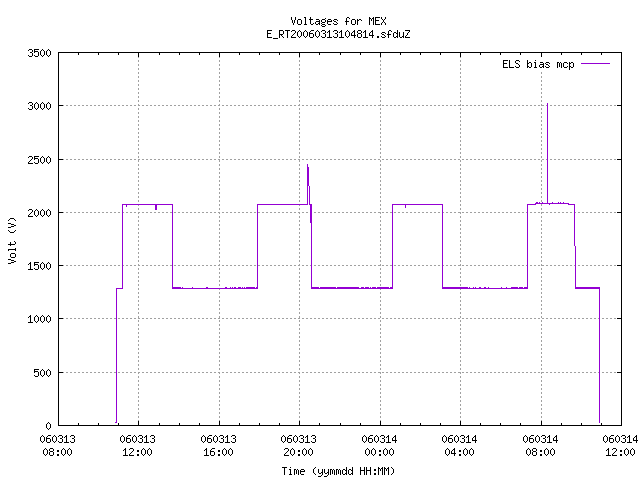Click the 3000 y-axis tick label

pyautogui.click(x=39, y=106)
